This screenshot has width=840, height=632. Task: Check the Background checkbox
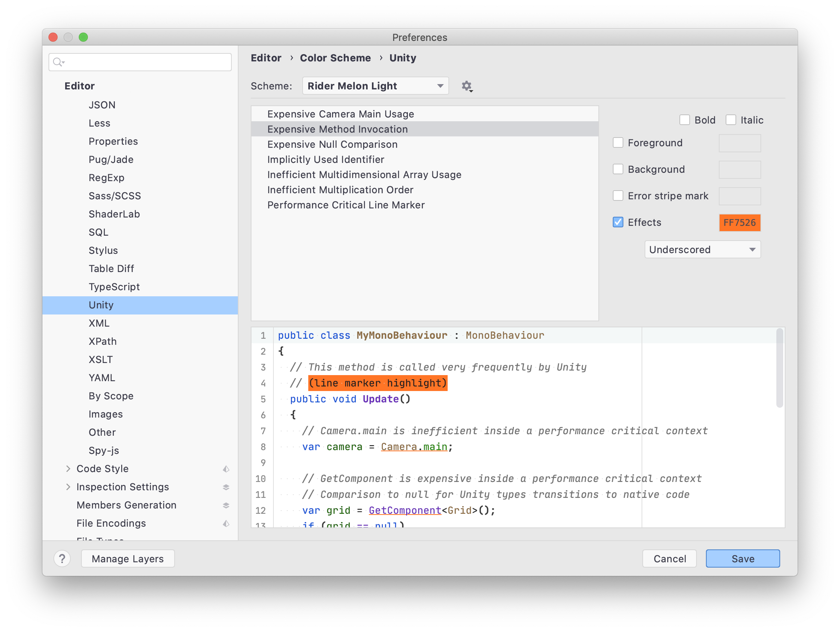(x=618, y=169)
